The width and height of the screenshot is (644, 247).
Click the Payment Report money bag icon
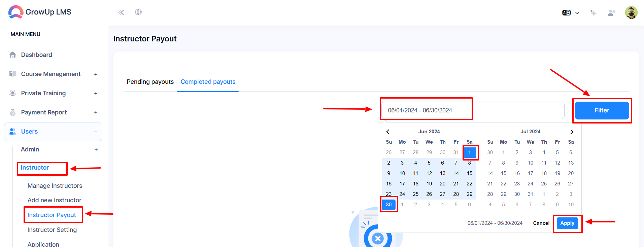pos(13,112)
